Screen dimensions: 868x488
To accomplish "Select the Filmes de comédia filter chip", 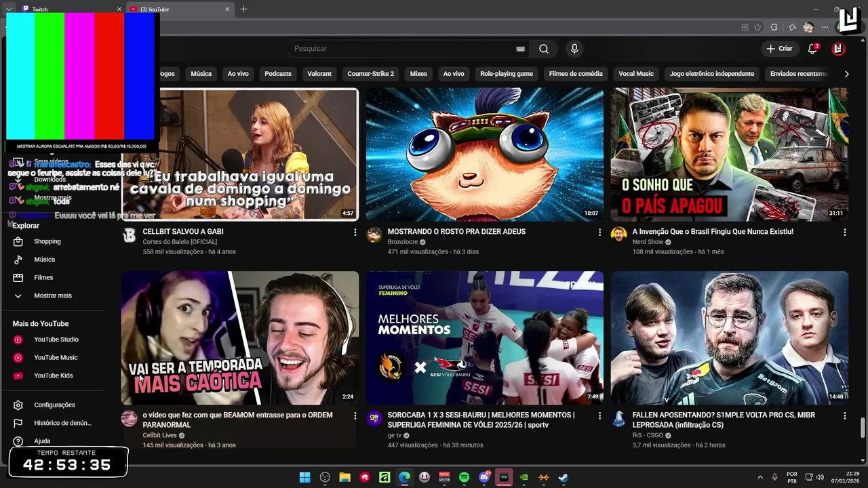I will 576,74.
